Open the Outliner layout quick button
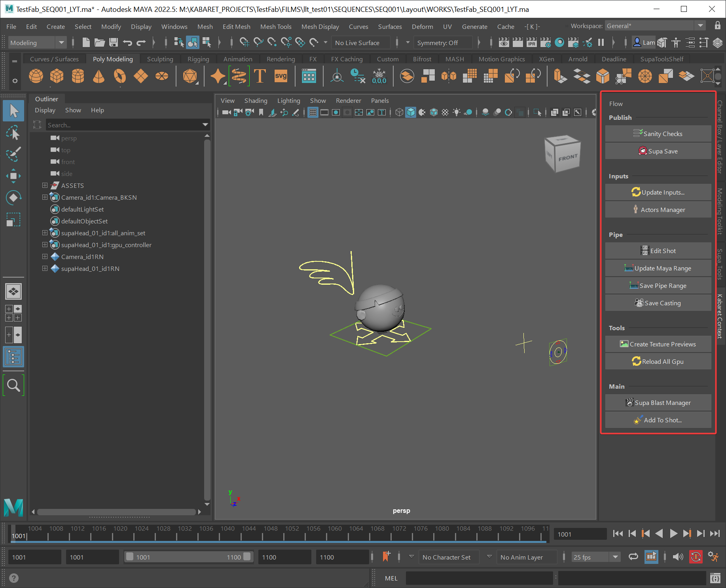Viewport: 726px width, 588px height. [13, 357]
